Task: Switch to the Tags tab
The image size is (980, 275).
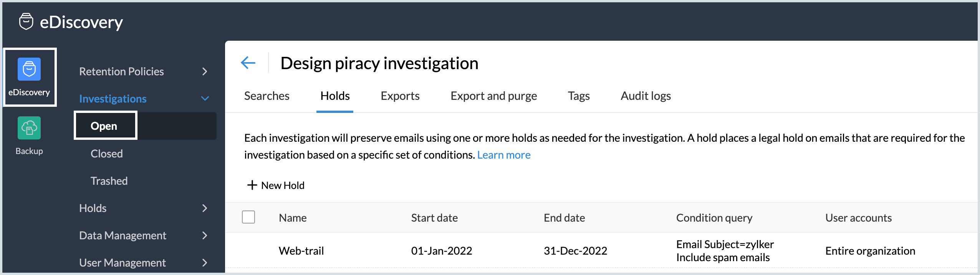Action: click(x=578, y=96)
